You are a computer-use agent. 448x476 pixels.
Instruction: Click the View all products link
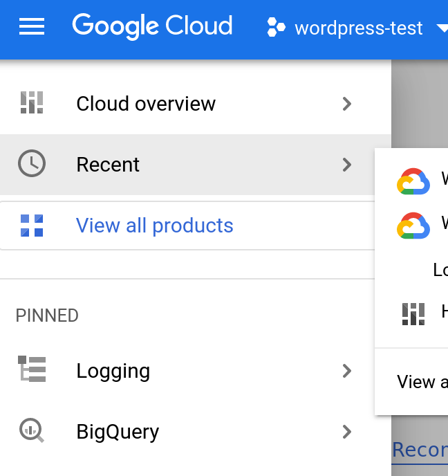click(x=155, y=226)
